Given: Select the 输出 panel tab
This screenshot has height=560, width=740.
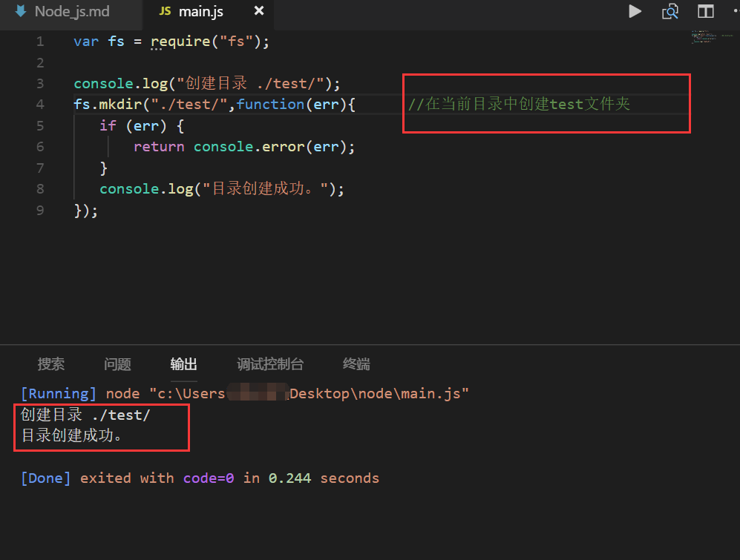Looking at the screenshot, I should [x=184, y=364].
